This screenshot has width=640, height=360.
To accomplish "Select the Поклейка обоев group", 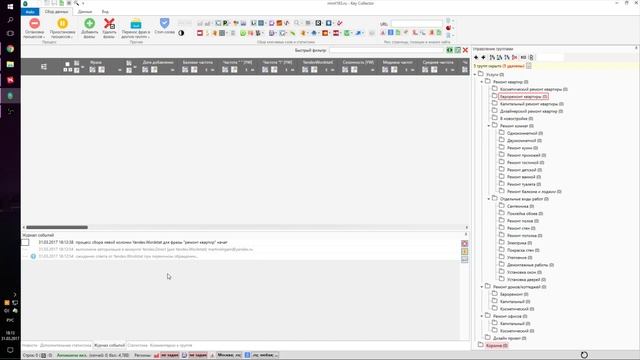I will coord(524,214).
